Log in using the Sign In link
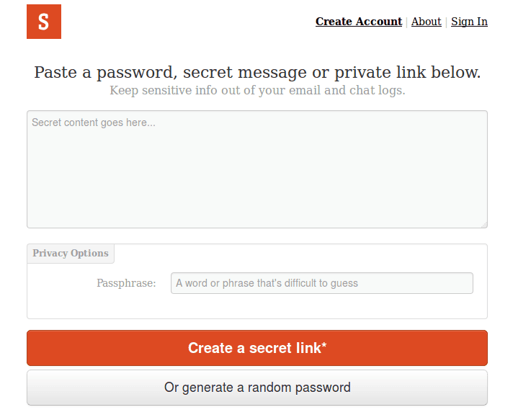The width and height of the screenshot is (513, 420). 469,22
